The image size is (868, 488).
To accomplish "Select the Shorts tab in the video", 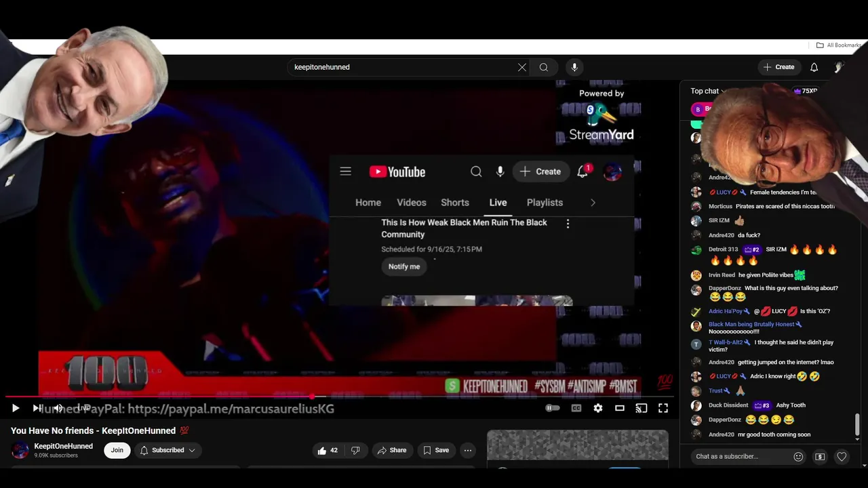I will 455,203.
